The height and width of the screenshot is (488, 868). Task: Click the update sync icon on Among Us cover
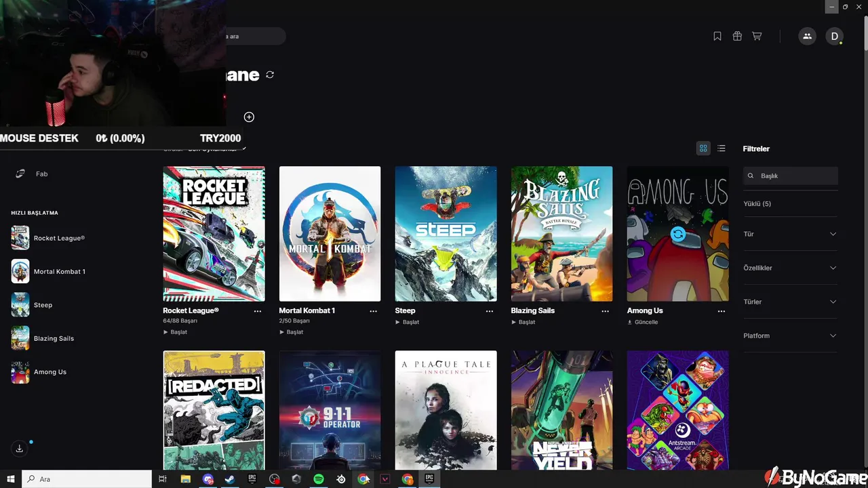(677, 235)
